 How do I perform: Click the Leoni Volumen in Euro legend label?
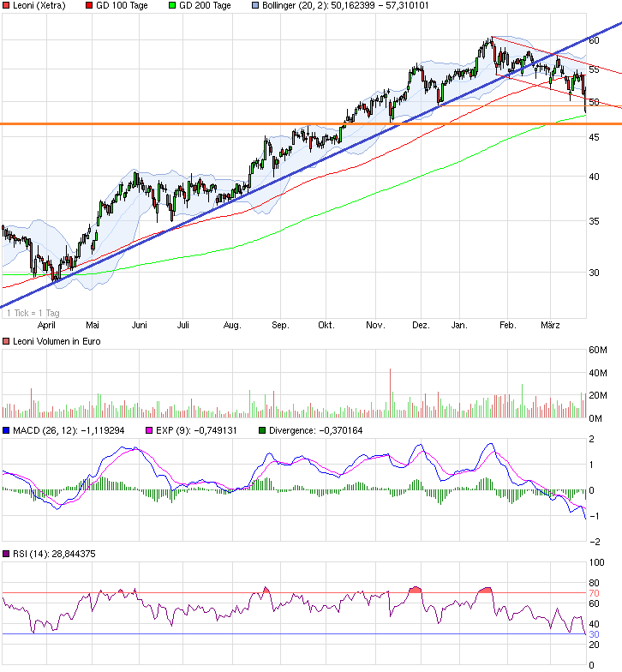pyautogui.click(x=58, y=343)
